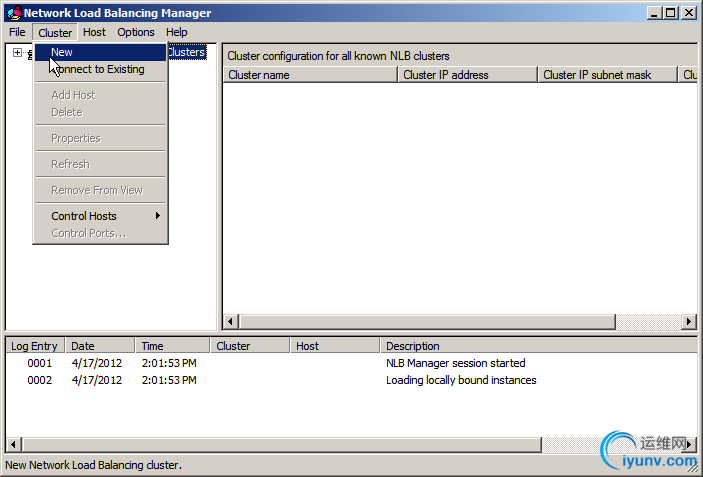Screen dimensions: 703x477
Task: Click 'Cluster configuration for all known NLB clusters' heading
Action: pyautogui.click(x=338, y=56)
